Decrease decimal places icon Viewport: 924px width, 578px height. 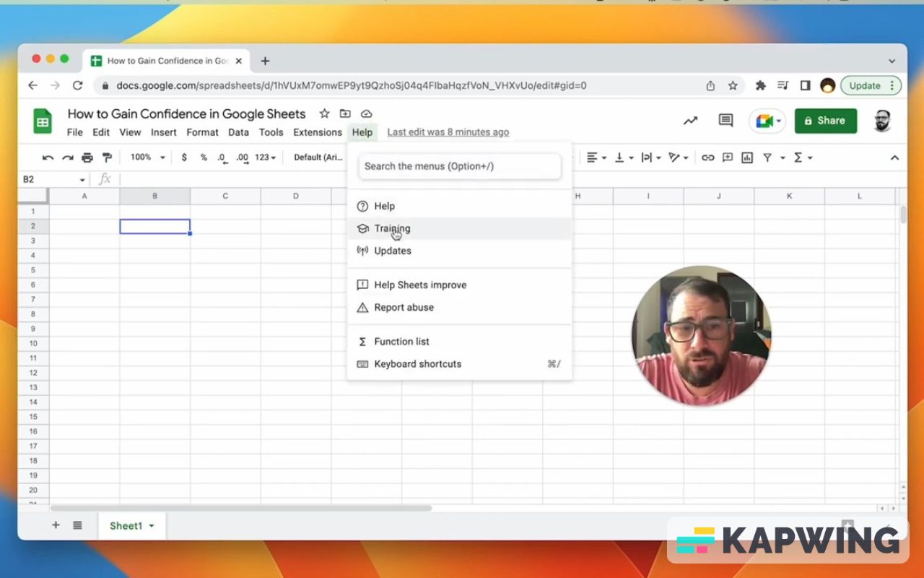tap(222, 158)
